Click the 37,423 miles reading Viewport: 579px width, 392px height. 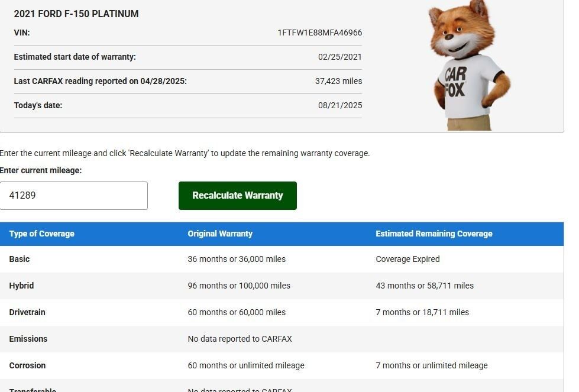tap(338, 81)
